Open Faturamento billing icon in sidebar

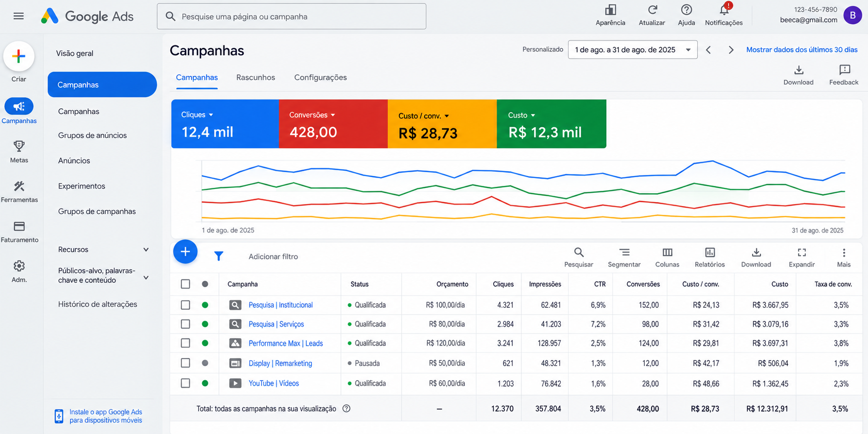pos(19,226)
